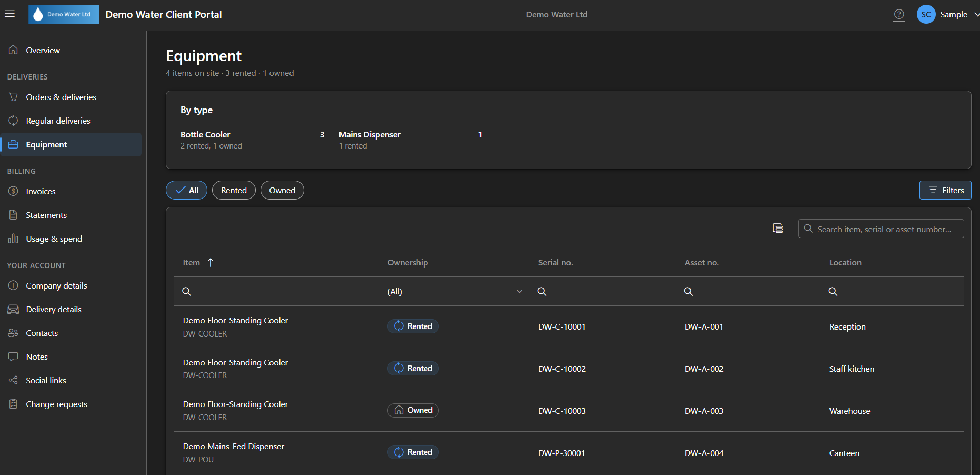980x475 pixels.
Task: Click the Asset no. filter search icon
Action: [688, 291]
